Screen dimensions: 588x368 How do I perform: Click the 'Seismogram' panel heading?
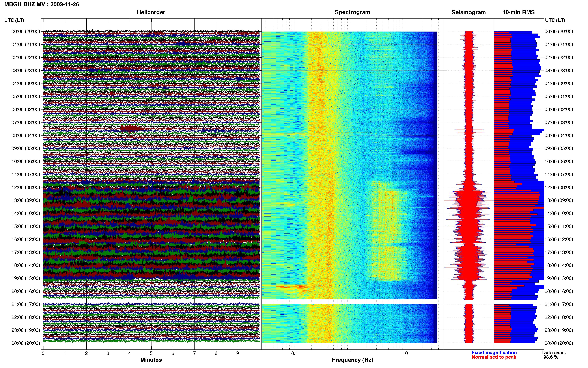pyautogui.click(x=468, y=12)
